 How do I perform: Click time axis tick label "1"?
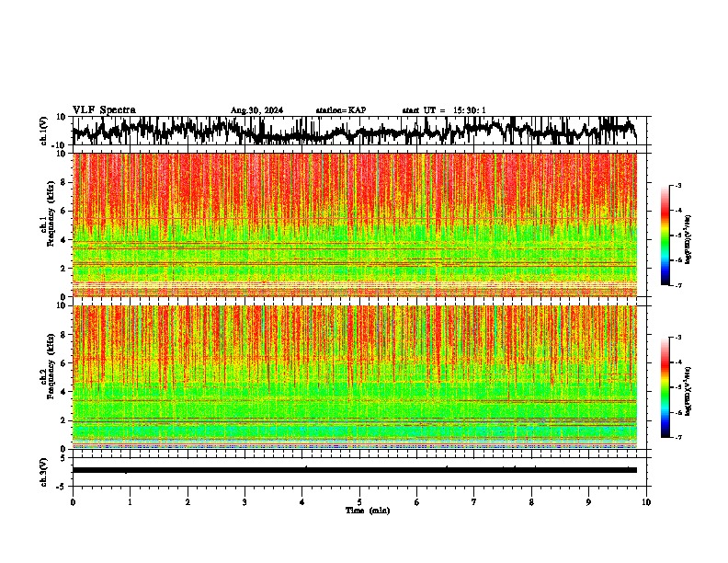[x=130, y=502]
